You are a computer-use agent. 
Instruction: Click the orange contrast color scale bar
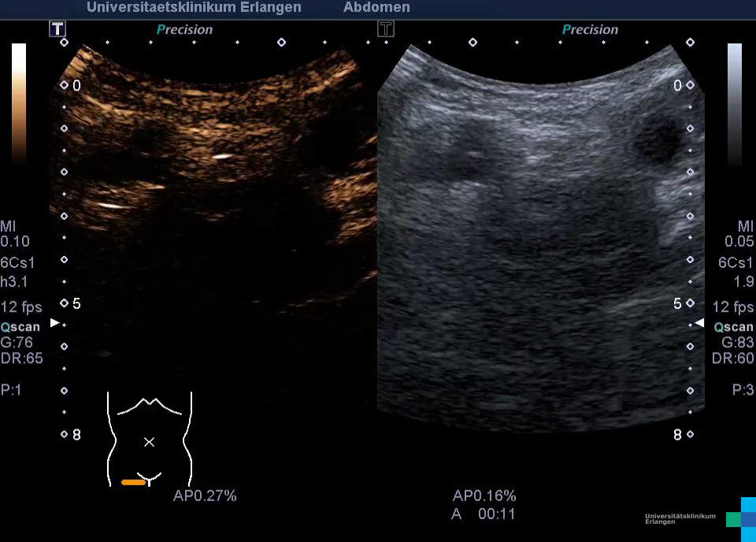[x=19, y=102]
